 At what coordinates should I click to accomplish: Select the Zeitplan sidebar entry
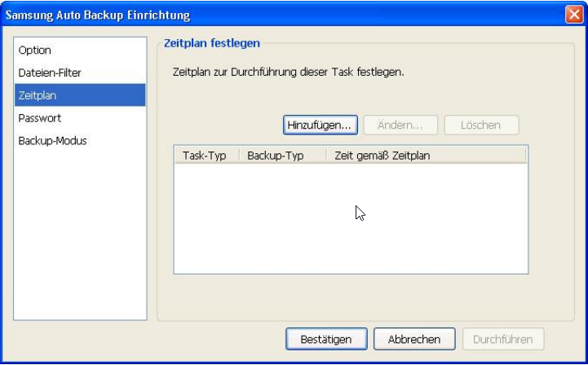coord(79,95)
